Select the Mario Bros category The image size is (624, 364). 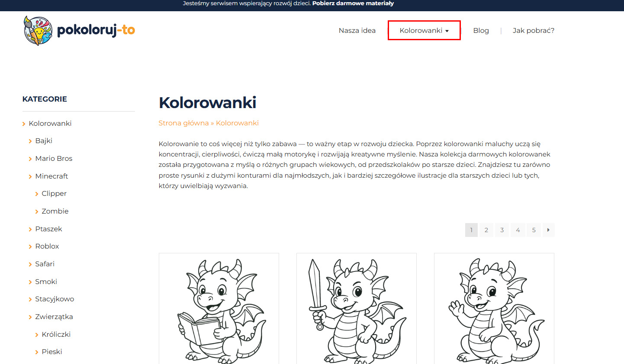point(54,158)
